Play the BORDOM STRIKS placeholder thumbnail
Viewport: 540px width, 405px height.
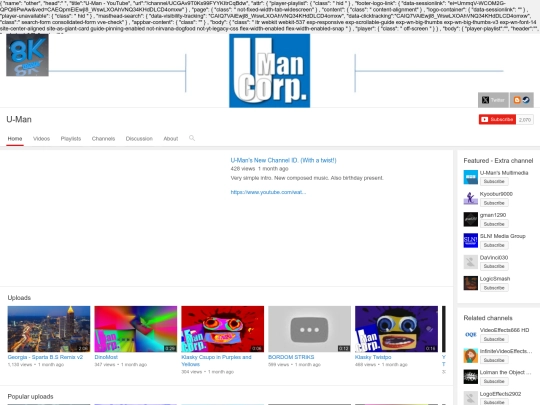[x=309, y=329]
